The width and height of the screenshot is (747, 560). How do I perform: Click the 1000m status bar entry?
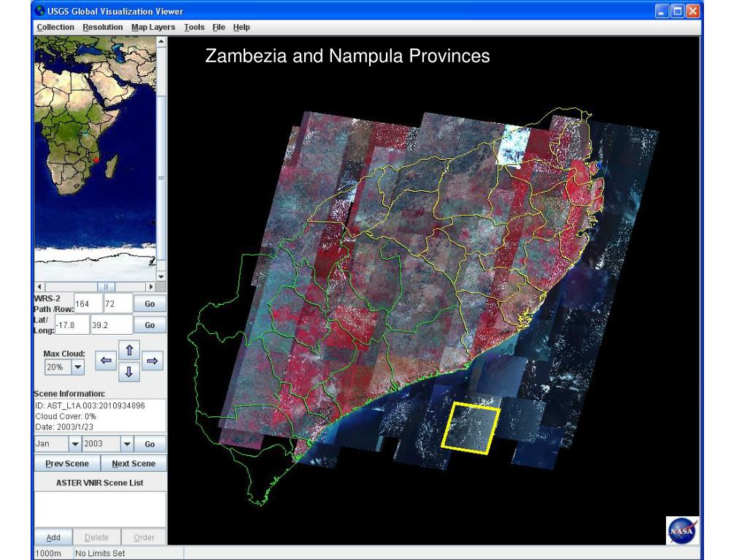pyautogui.click(x=48, y=553)
